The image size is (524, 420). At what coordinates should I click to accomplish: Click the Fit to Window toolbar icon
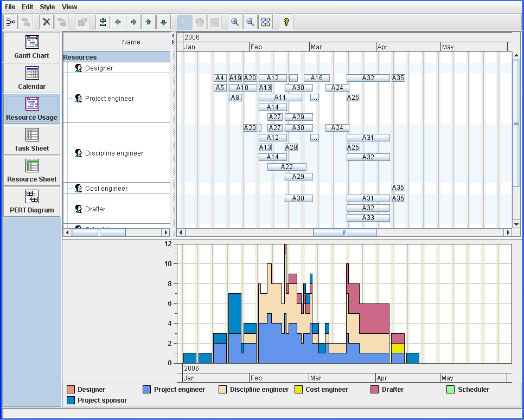tap(265, 22)
